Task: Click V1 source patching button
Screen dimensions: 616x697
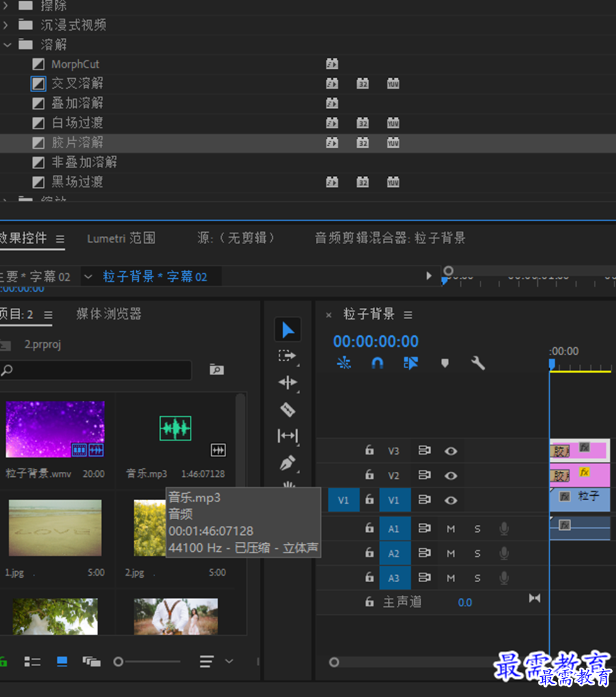Action: click(344, 500)
